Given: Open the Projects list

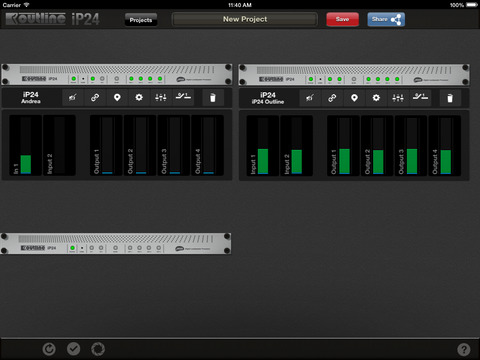Looking at the screenshot, I should (141, 20).
